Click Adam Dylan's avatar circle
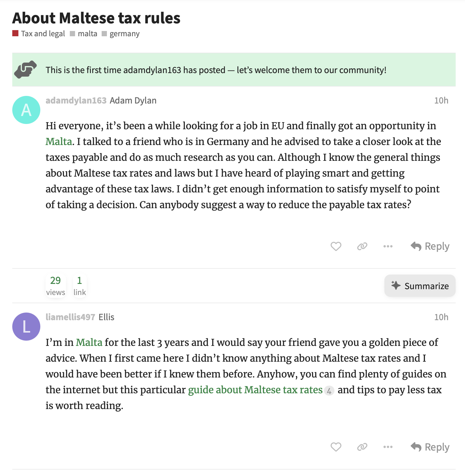465x476 pixels. (x=26, y=110)
